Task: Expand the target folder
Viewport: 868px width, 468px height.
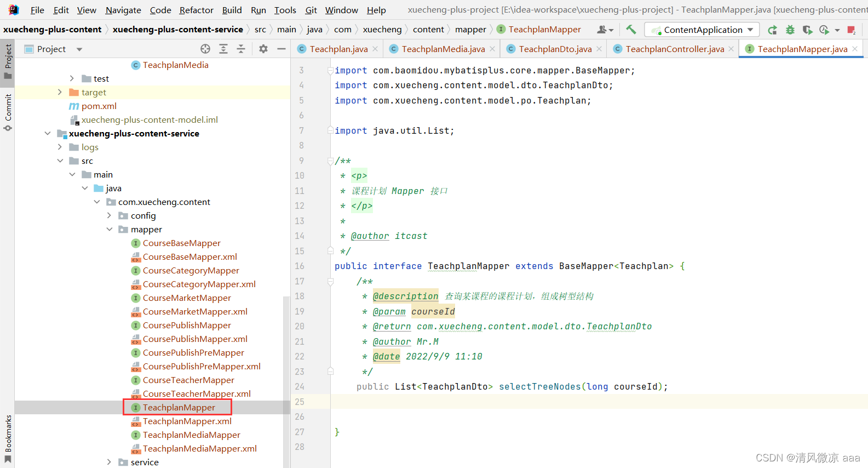Action: tap(60, 92)
